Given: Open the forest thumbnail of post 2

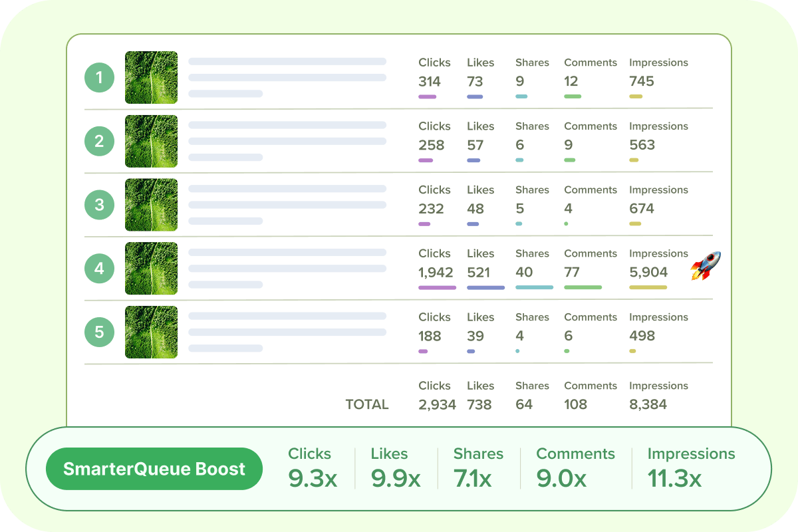Looking at the screenshot, I should point(152,141).
